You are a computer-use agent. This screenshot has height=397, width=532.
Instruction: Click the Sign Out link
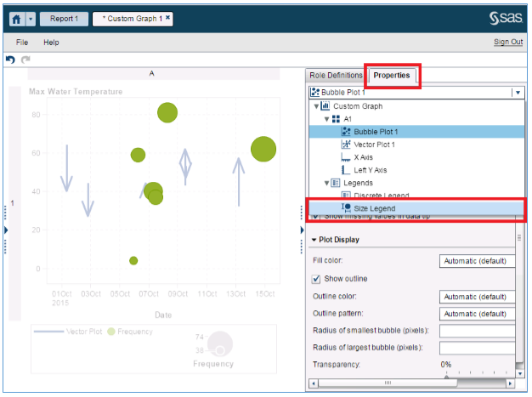point(508,42)
